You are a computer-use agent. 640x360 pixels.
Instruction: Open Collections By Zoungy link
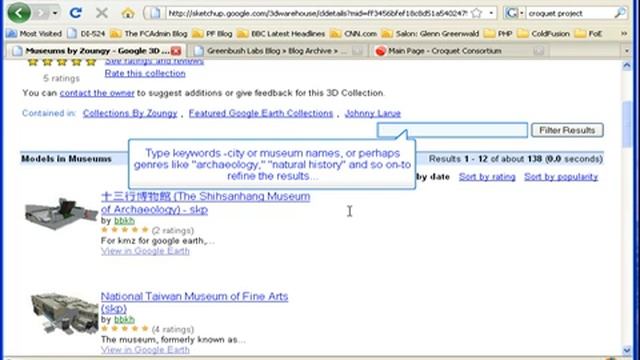click(x=130, y=113)
